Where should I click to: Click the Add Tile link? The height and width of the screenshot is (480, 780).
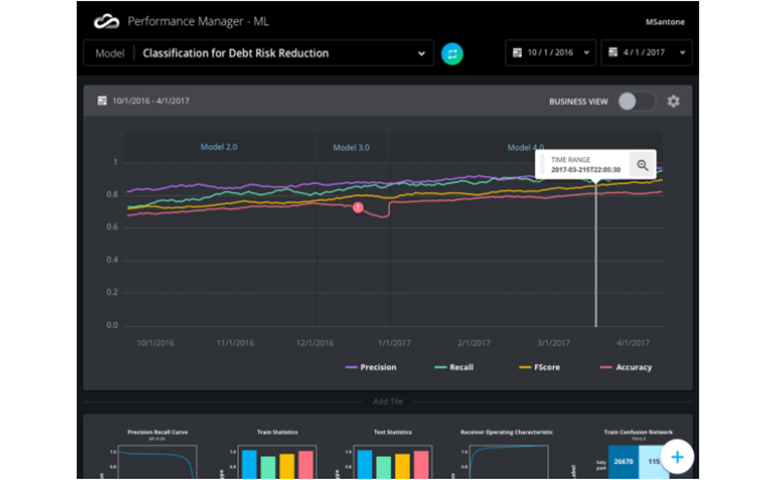tap(388, 401)
